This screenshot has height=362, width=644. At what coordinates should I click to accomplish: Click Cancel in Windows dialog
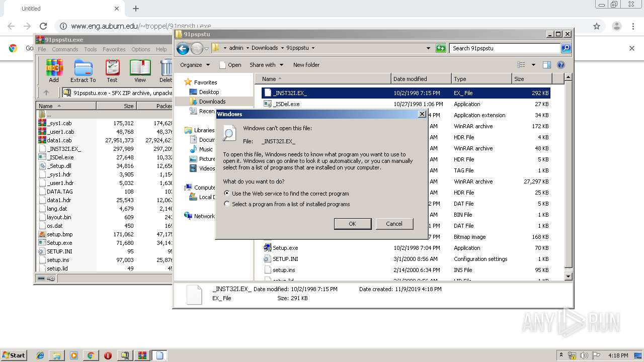[394, 224]
